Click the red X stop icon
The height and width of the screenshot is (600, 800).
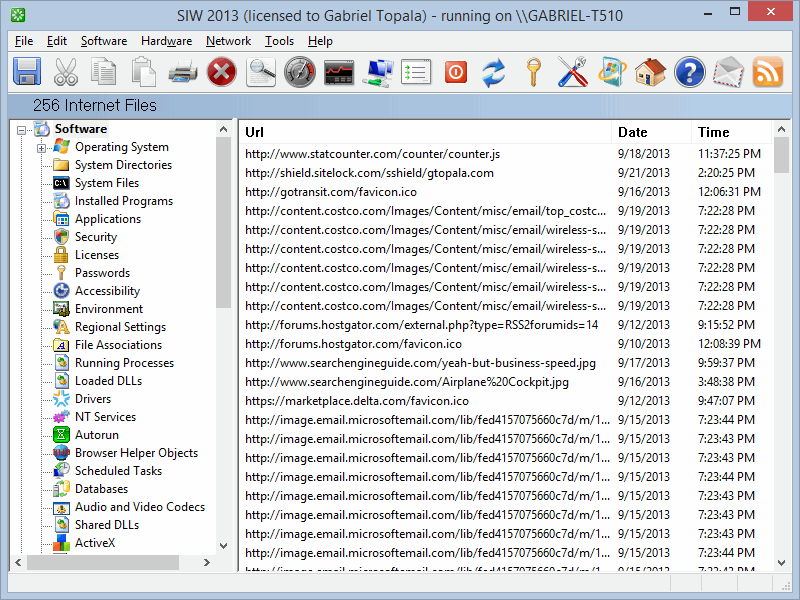coord(221,72)
